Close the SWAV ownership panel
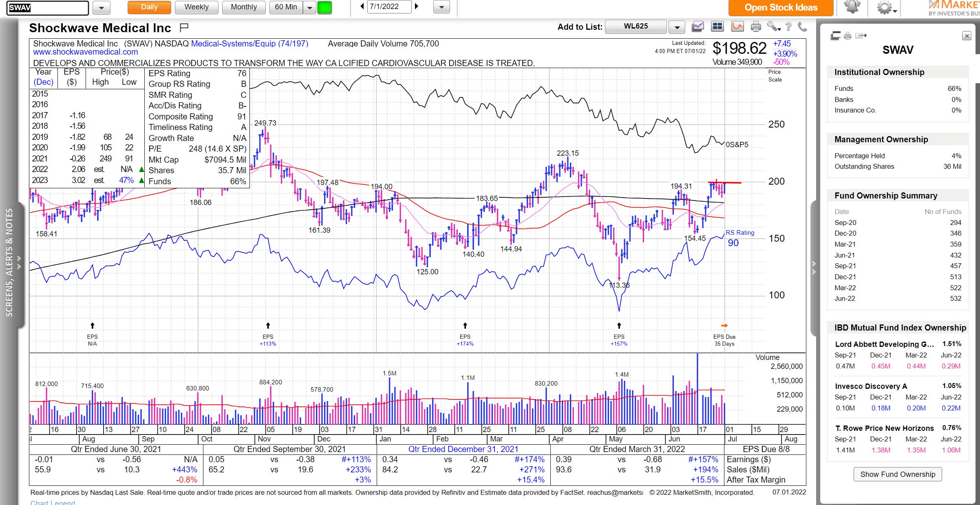This screenshot has width=980, height=505. point(967,36)
